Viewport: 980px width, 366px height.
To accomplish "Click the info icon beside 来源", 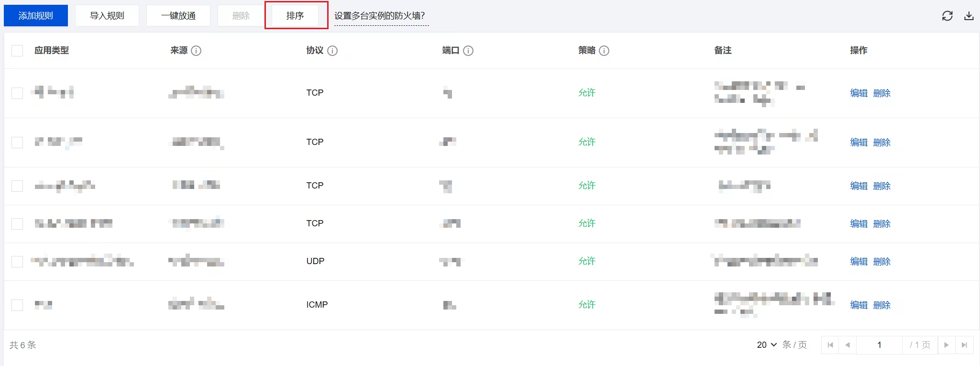I will [x=196, y=51].
